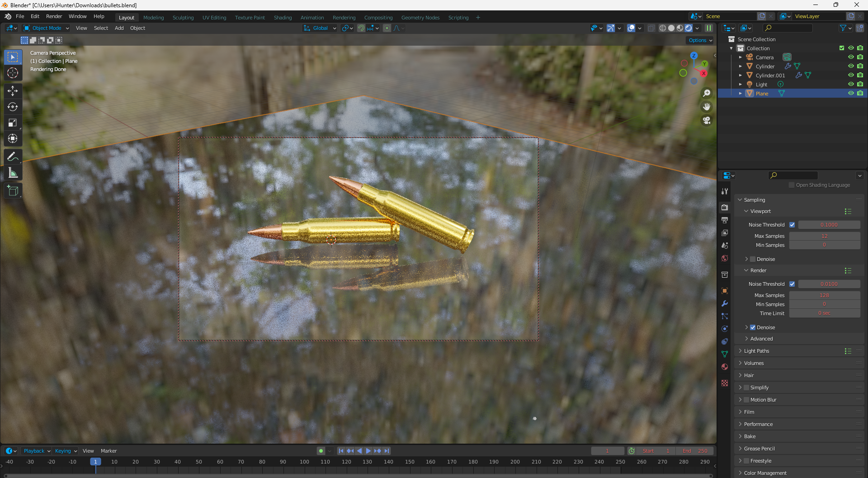Switch to rendered viewport shading
This screenshot has width=868, height=478.
pos(689,28)
